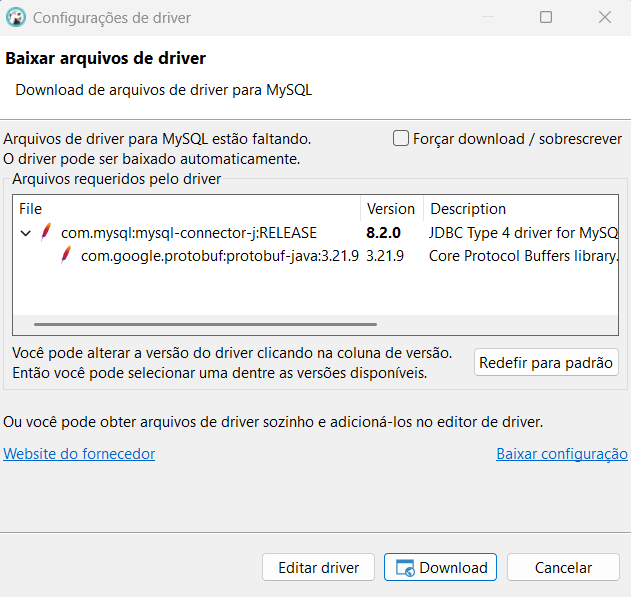Click Redefir para padrão button
The height and width of the screenshot is (597, 631).
point(546,362)
